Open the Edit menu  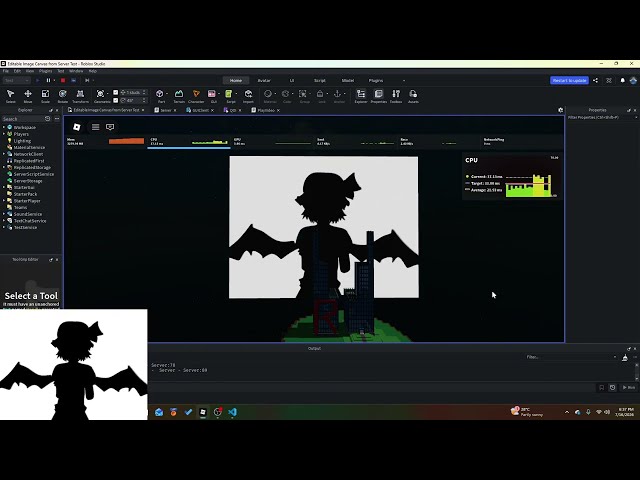pos(17,71)
